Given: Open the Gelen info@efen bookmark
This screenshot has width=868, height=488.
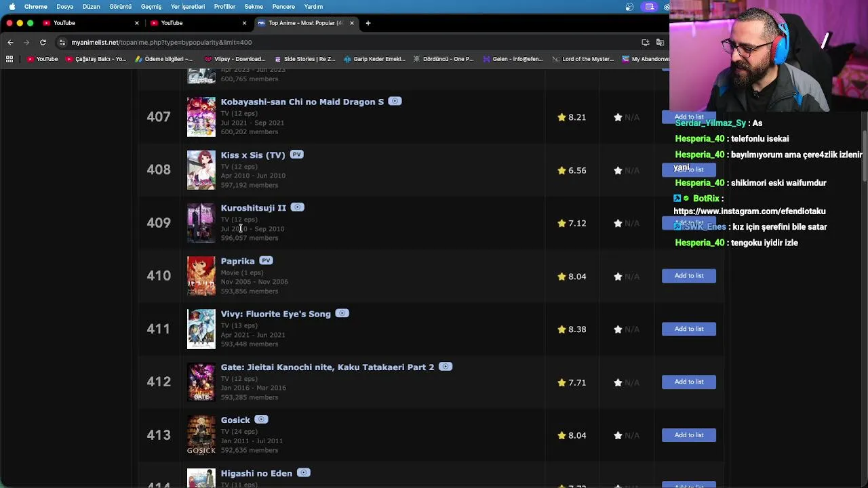Looking at the screenshot, I should (x=513, y=59).
